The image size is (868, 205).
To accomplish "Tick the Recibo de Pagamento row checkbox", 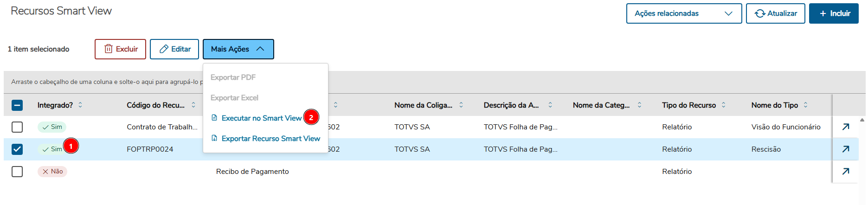I will [x=17, y=172].
